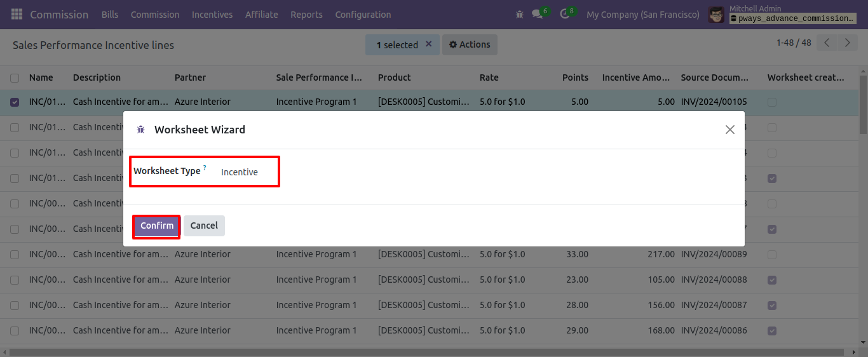The width and height of the screenshot is (868, 357).
Task: Uncheck the first selected row checkbox
Action: point(15,102)
